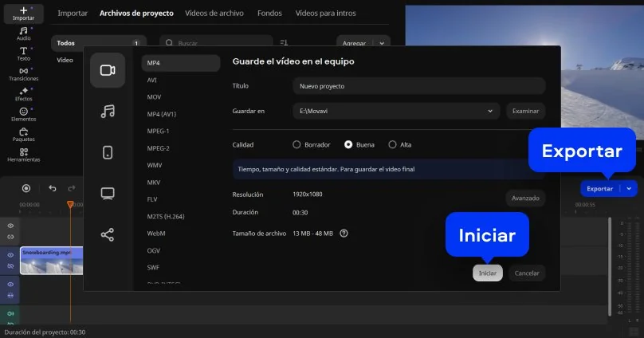This screenshot has width=644, height=338.
Task: Open the Exportar dropdown arrow
Action: coord(630,189)
